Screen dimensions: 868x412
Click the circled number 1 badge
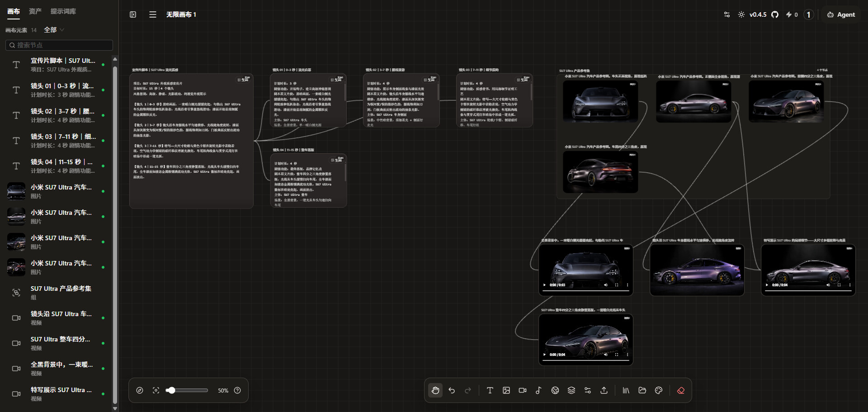pos(809,14)
